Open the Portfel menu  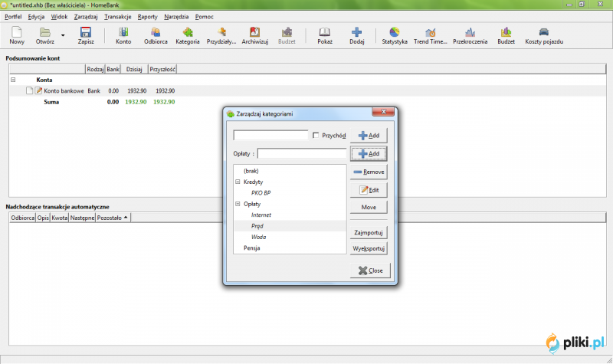coord(13,17)
